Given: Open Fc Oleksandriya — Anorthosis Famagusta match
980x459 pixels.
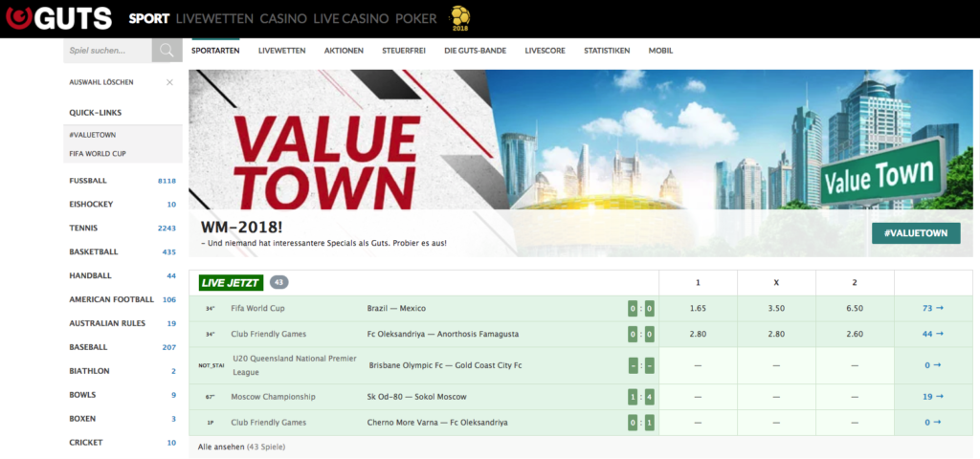Looking at the screenshot, I should 443,334.
